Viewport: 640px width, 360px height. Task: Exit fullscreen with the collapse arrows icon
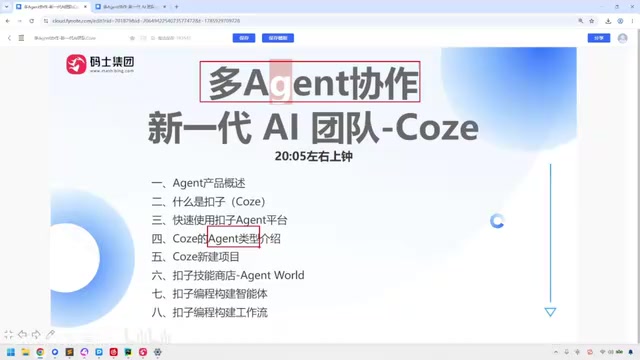point(9,335)
